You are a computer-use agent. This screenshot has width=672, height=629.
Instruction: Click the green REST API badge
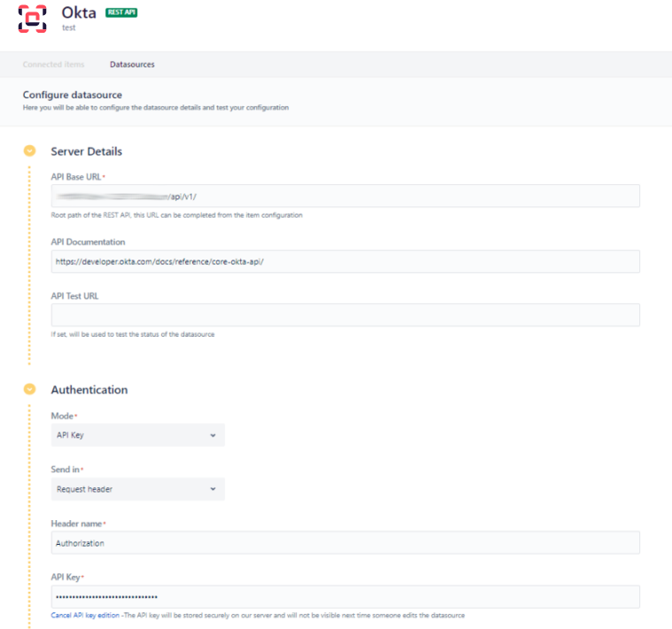pyautogui.click(x=121, y=12)
